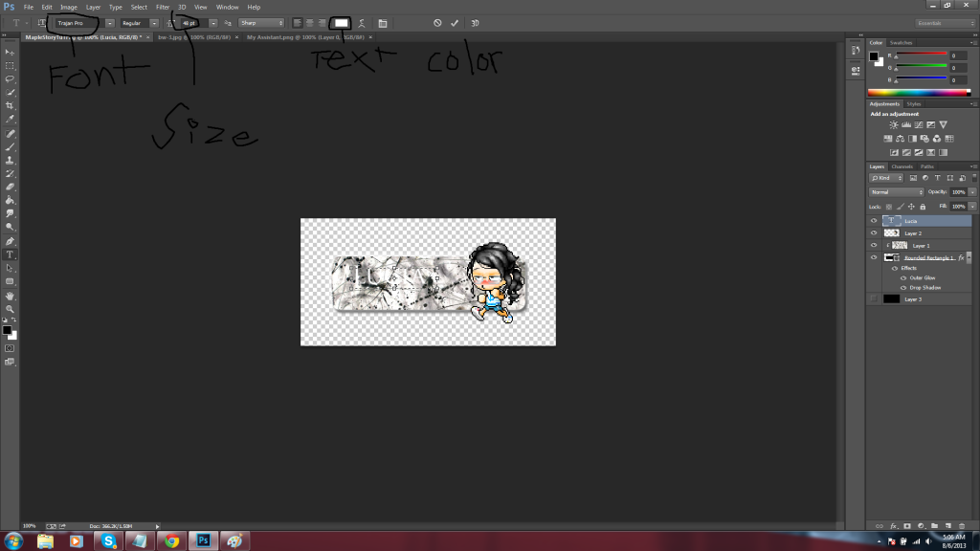Viewport: 980px width, 551px height.
Task: Left align the text
Action: click(x=298, y=23)
